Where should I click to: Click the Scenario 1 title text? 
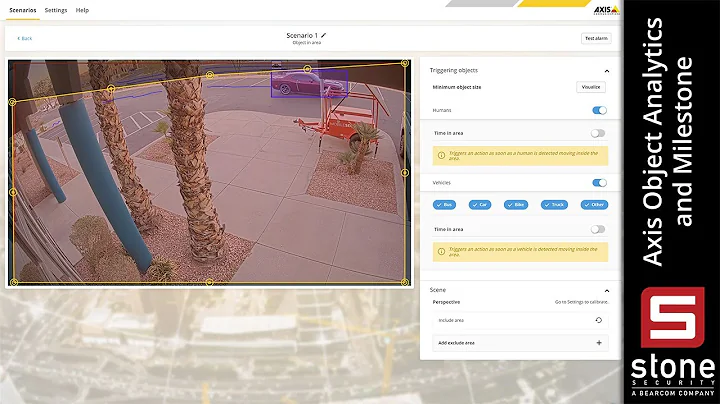tap(302, 35)
